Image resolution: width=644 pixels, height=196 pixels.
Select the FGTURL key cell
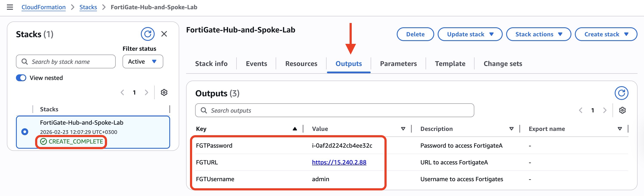pos(207,162)
